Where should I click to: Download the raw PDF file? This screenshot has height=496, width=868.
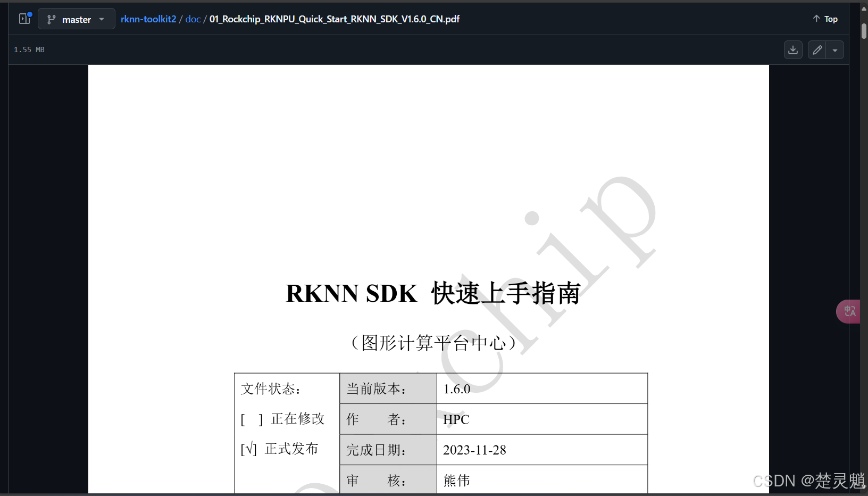[793, 49]
